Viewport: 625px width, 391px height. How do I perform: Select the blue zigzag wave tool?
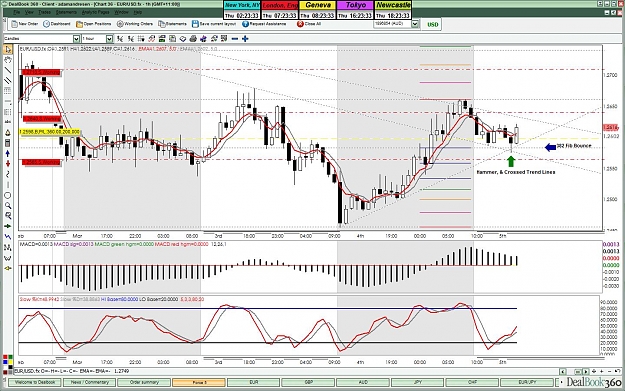pos(8,237)
